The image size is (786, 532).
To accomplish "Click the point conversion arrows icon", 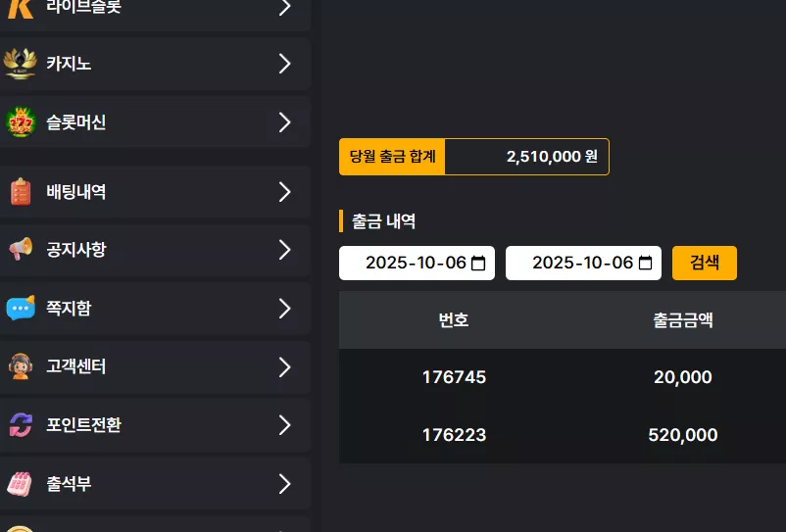I will (21, 424).
